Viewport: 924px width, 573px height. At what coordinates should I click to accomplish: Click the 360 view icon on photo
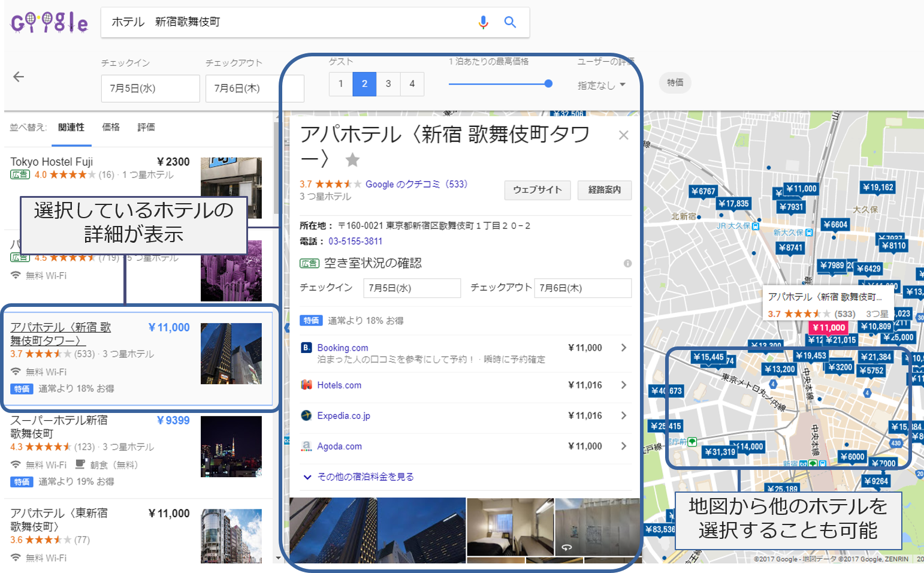coord(566,547)
